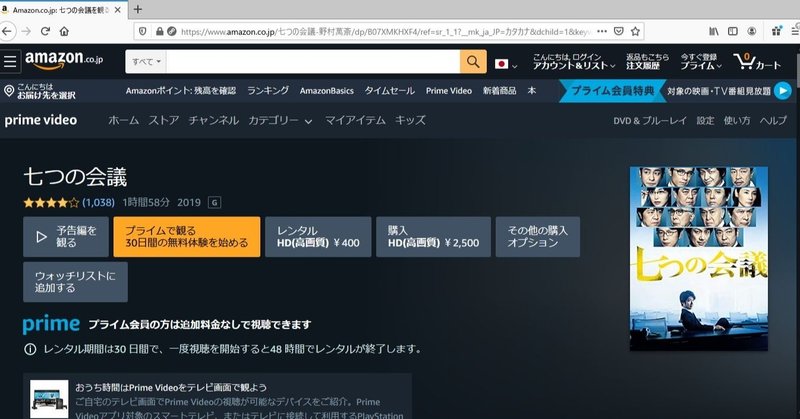The width and height of the screenshot is (800, 419).
Task: Open a new browser tab
Action: click(138, 9)
